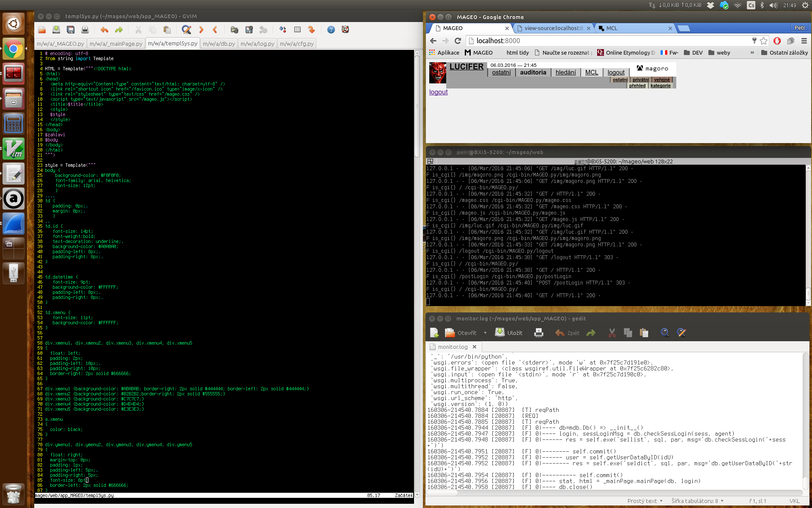Switch to view-source:localhost Chrome tab

coord(553,28)
